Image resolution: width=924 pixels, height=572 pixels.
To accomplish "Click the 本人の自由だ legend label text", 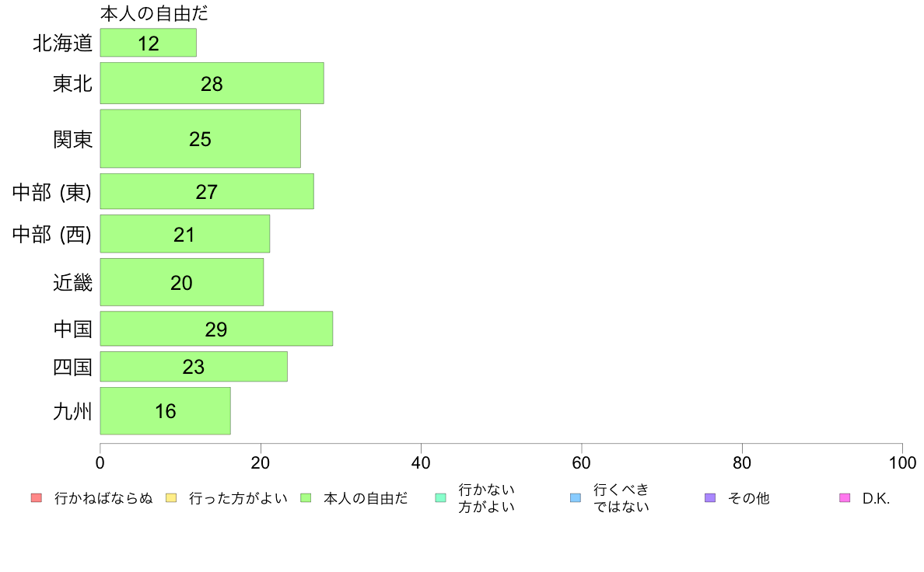I will [366, 498].
